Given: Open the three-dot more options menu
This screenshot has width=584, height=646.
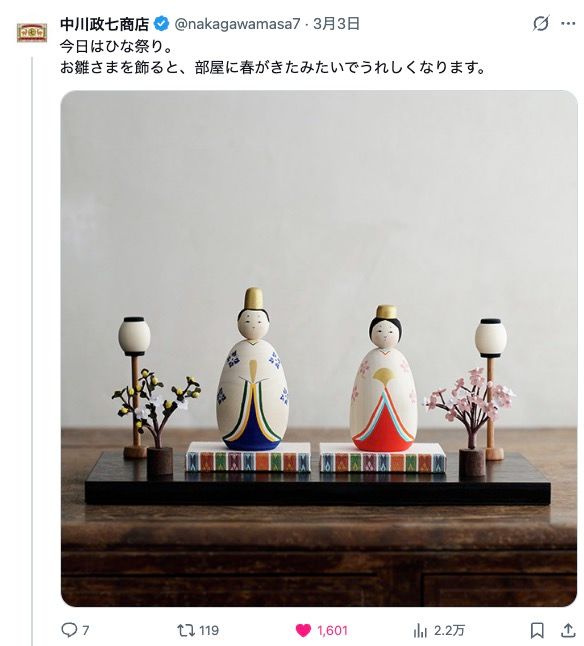Looking at the screenshot, I should click(568, 23).
